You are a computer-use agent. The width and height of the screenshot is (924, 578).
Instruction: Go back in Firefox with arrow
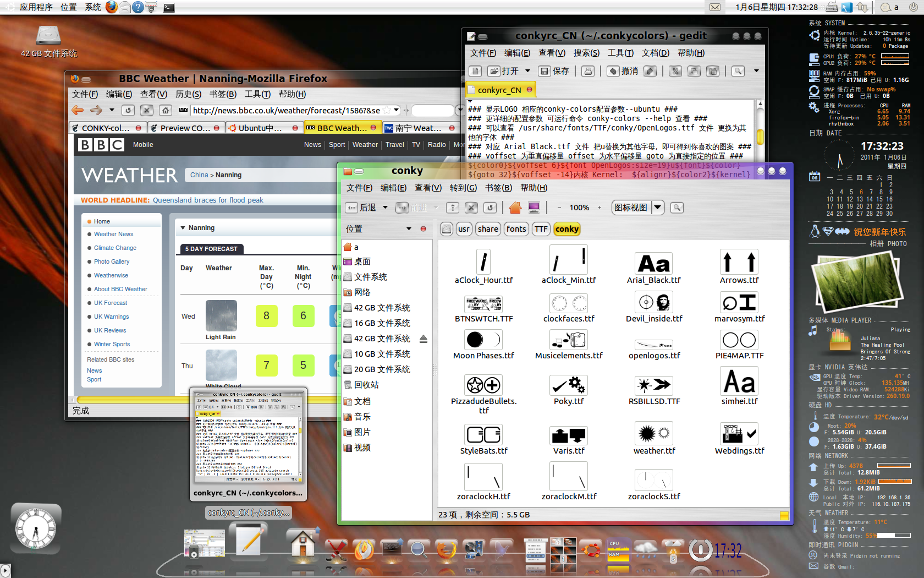tap(78, 110)
